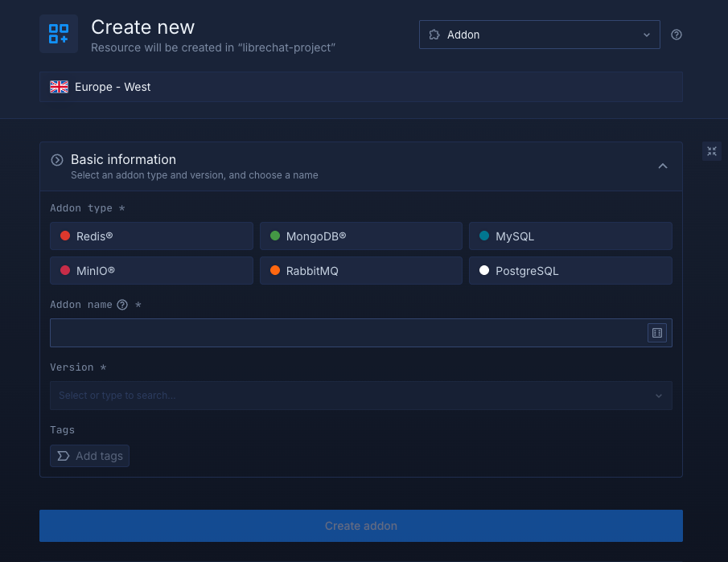Click the help icon beside Addon dropdown
The image size is (728, 562).
pyautogui.click(x=677, y=35)
